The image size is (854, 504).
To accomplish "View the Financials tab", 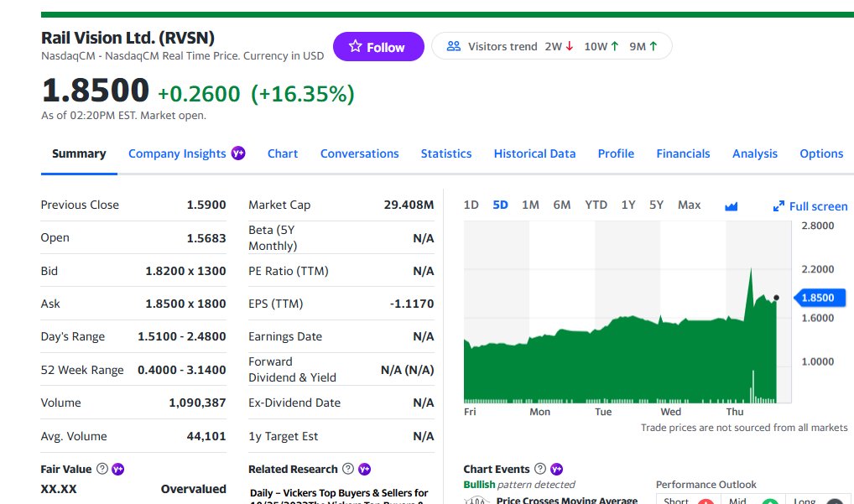I will coord(683,153).
